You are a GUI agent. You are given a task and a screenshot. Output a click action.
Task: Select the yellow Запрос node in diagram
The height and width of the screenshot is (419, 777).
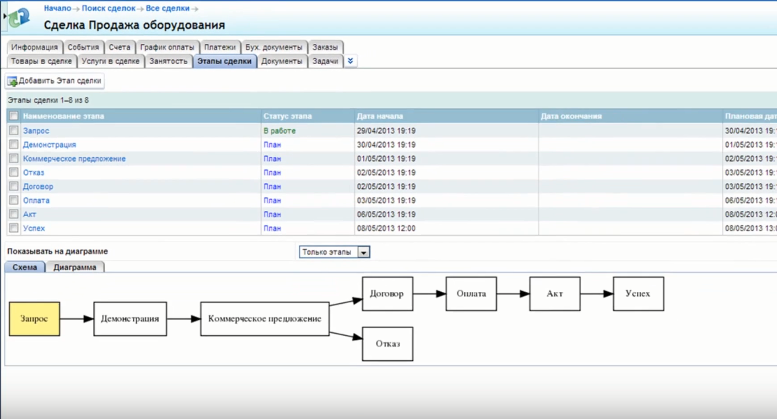coord(35,319)
